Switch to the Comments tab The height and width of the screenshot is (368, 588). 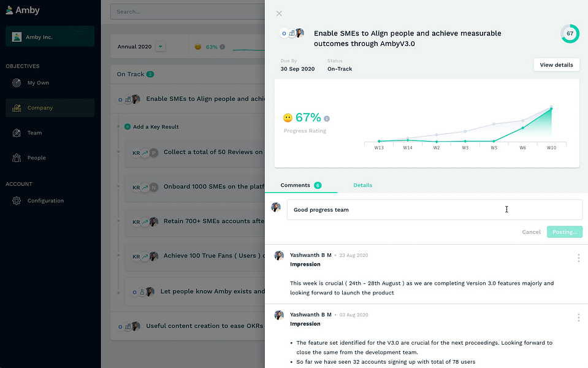click(301, 185)
